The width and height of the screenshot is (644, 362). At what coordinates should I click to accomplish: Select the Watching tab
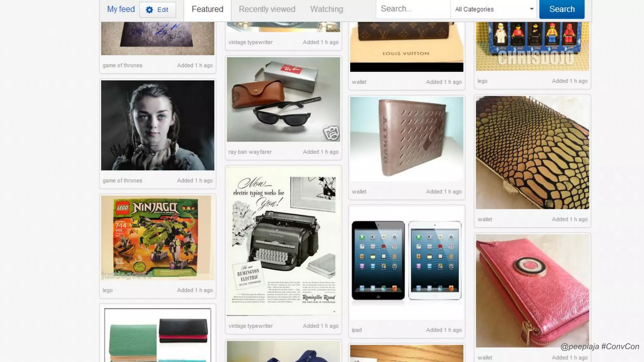[327, 9]
